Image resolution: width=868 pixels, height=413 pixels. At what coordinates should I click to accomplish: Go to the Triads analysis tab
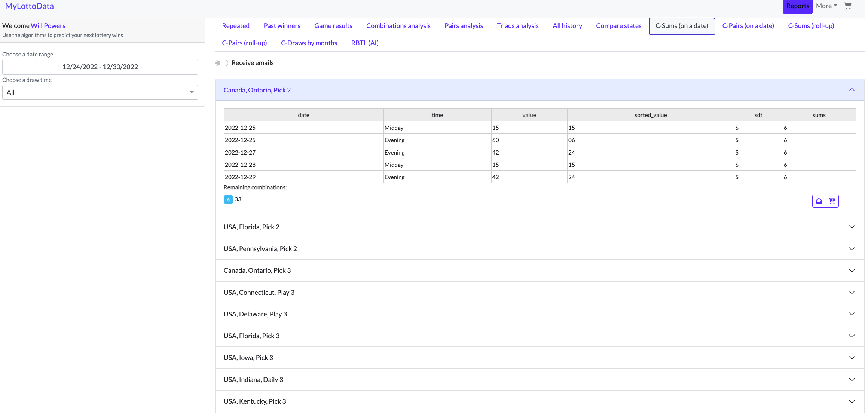pyautogui.click(x=518, y=26)
